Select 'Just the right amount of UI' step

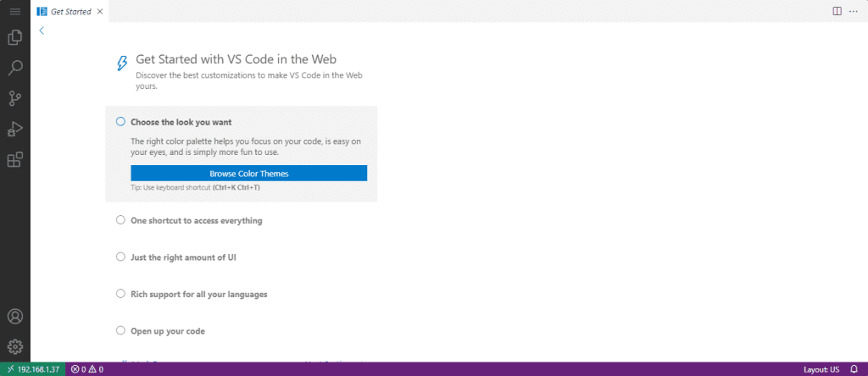click(182, 257)
